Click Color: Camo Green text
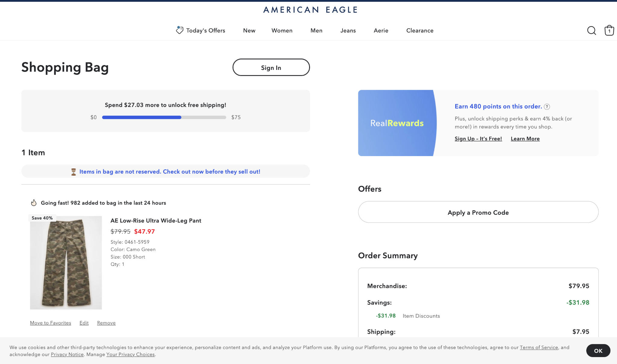This screenshot has height=364, width=617. click(133, 249)
